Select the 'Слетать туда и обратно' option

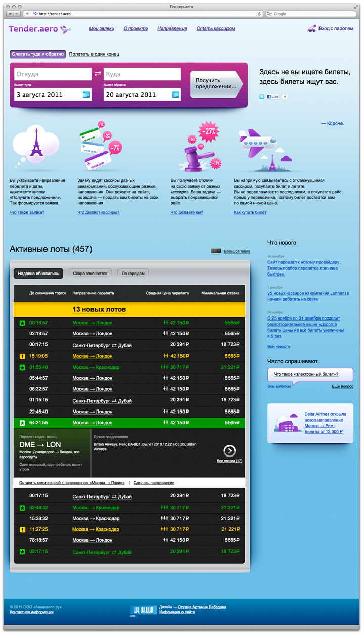[37, 54]
